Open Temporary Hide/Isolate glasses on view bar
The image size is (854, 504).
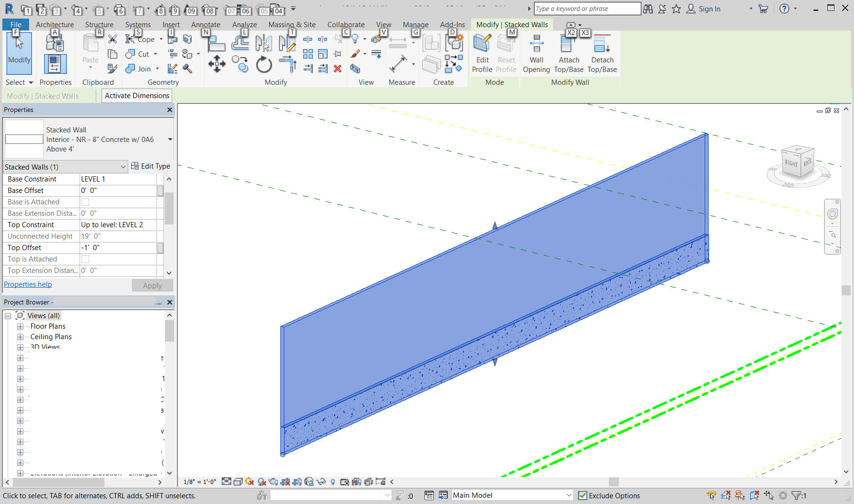coord(320,482)
